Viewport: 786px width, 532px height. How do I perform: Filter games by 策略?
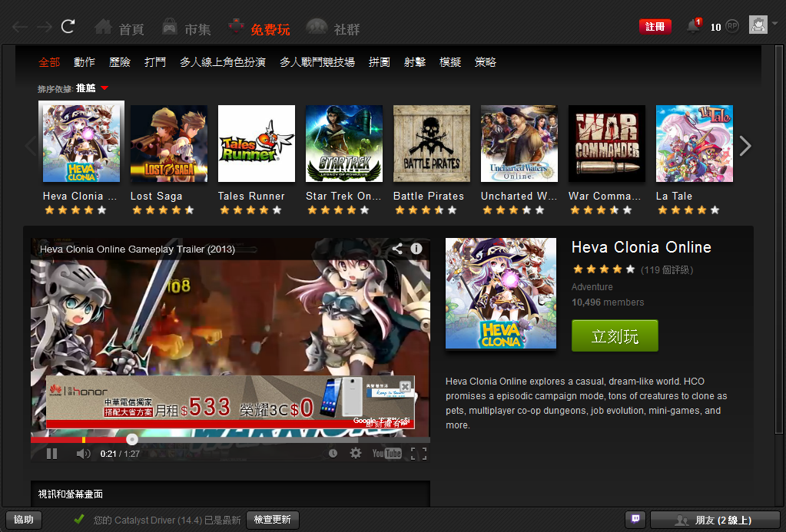486,62
